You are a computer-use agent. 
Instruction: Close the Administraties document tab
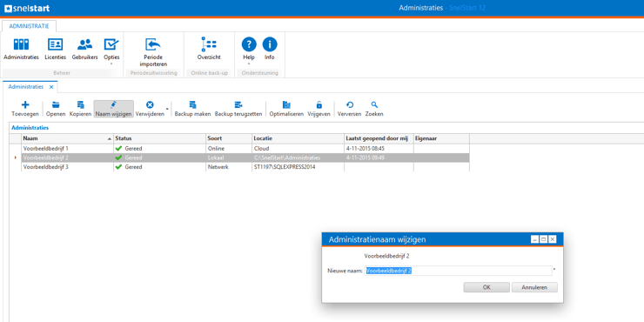click(51, 87)
